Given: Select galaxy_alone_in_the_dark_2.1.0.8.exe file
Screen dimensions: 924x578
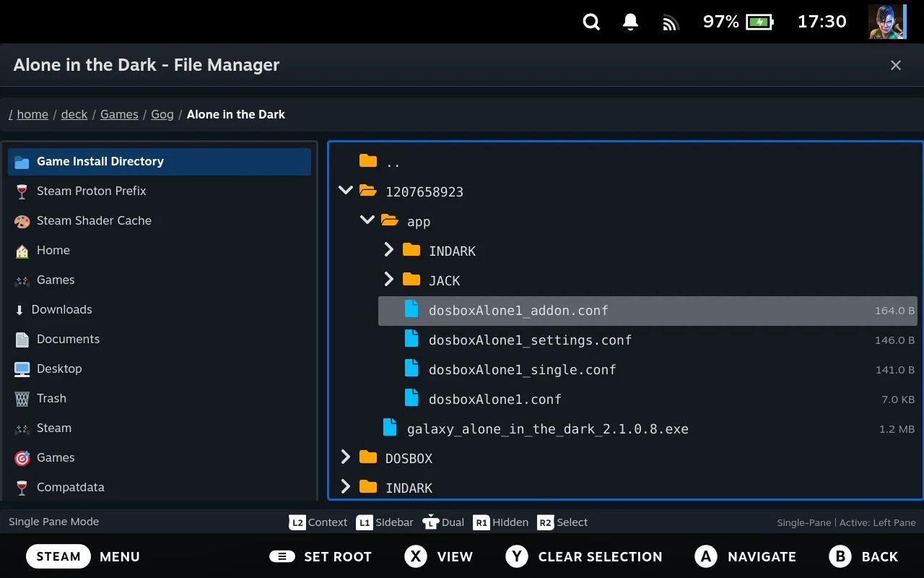Looking at the screenshot, I should [x=637, y=429].
